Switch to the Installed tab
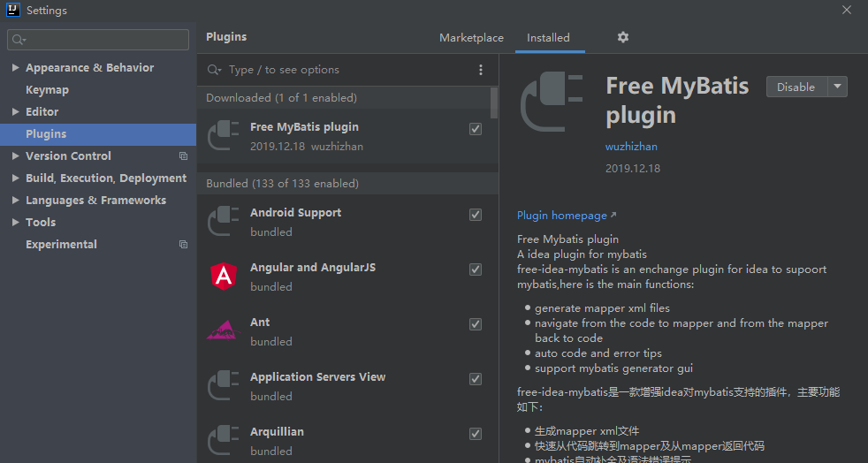This screenshot has height=463, width=868. (548, 38)
